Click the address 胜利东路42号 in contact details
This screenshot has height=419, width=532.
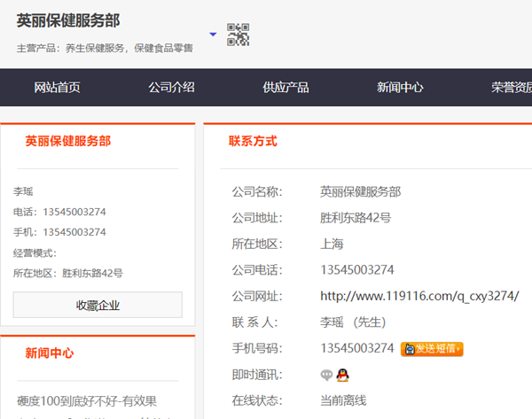[x=356, y=218]
